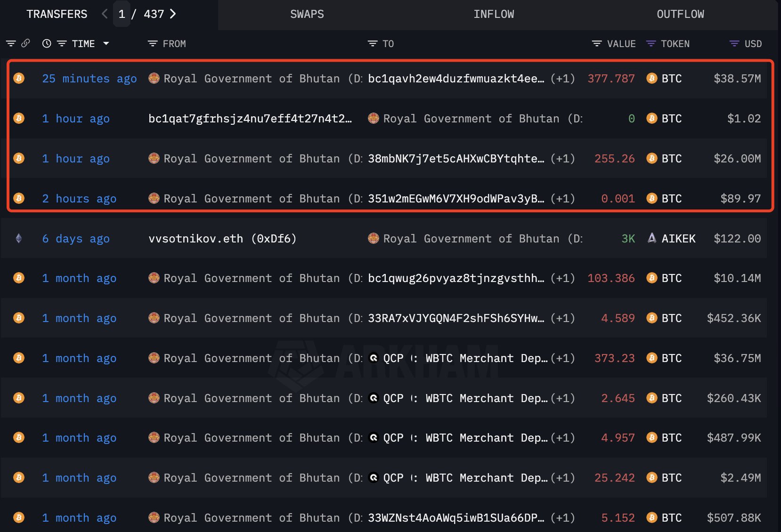Click address bc1qat7gfrhsjz4nu7eff4t27n4t2
Screen dimensions: 781x532
point(250,119)
